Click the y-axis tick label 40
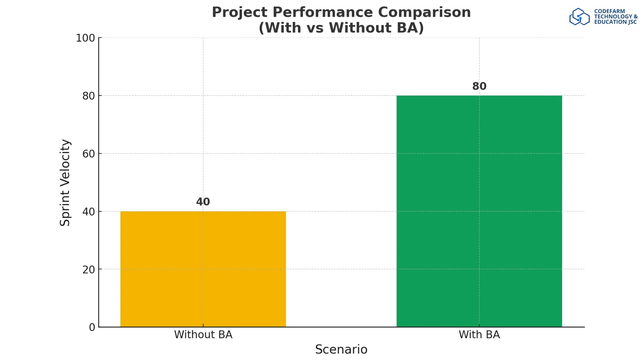The image size is (644, 362). point(89,212)
